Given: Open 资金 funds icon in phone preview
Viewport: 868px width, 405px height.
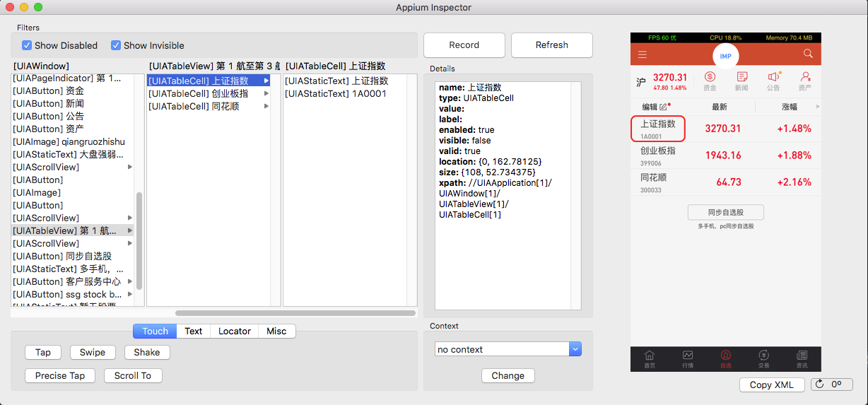Looking at the screenshot, I should [x=710, y=81].
